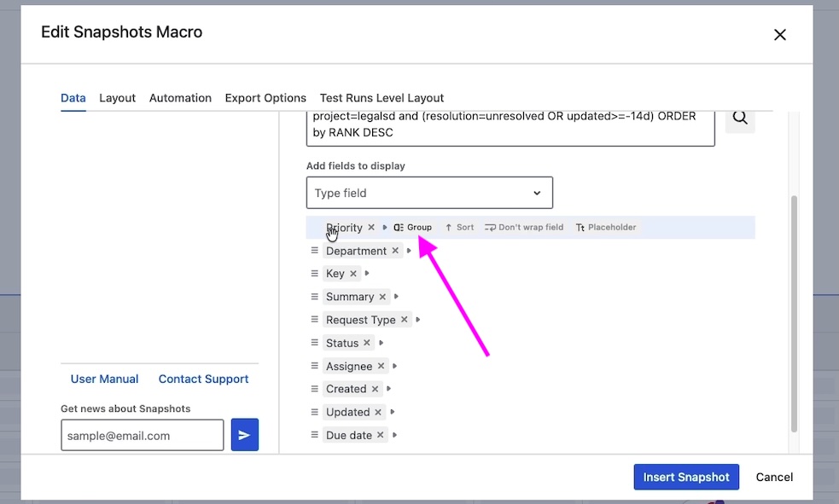839x504 pixels.
Task: Open the Automation tab
Action: tap(180, 98)
